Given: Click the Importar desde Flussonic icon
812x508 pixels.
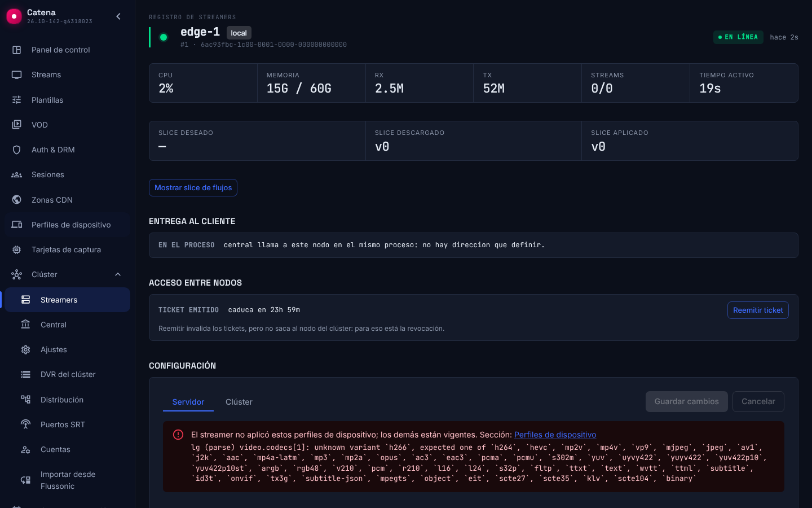Looking at the screenshot, I should tap(26, 480).
